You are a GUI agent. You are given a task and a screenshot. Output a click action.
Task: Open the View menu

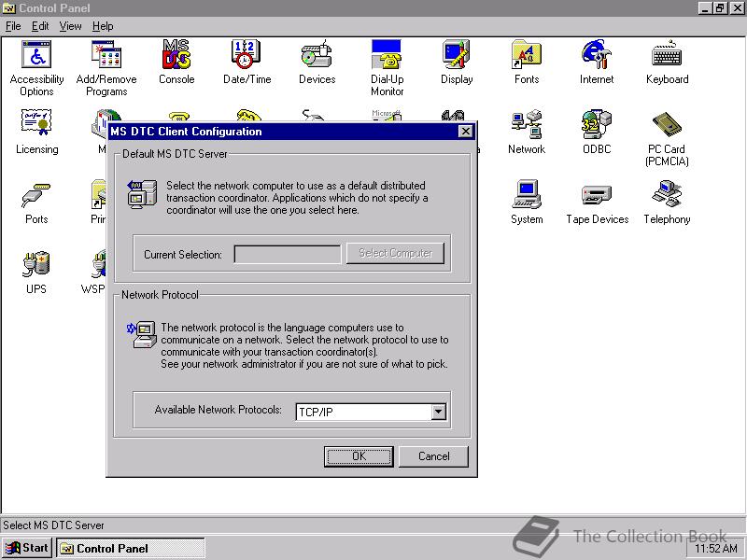pyautogui.click(x=71, y=26)
